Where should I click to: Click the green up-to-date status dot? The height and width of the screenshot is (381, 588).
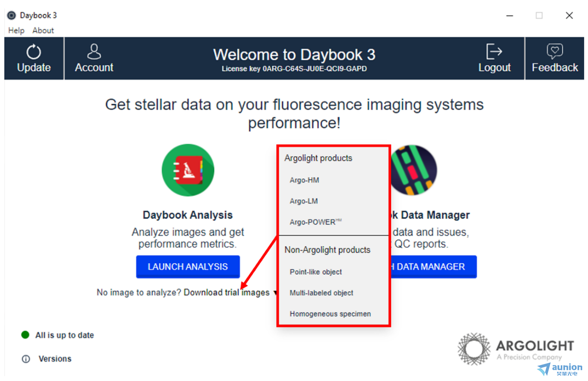25,335
